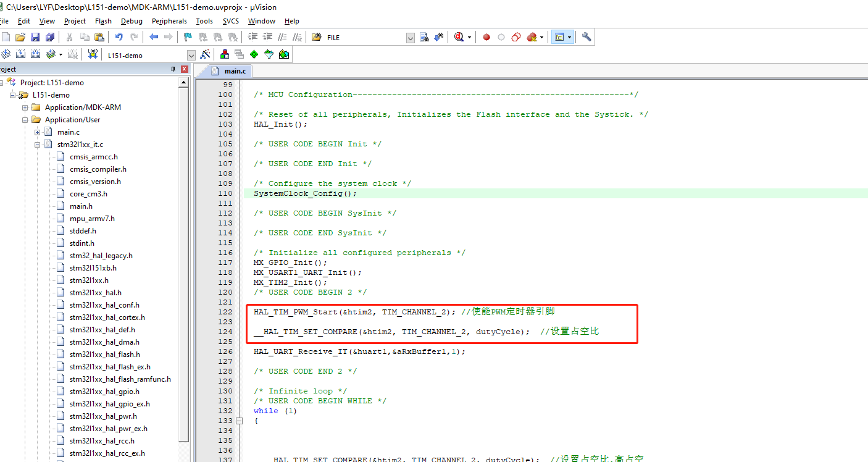The image size is (868, 462).
Task: Click the New file icon
Action: click(x=5, y=37)
